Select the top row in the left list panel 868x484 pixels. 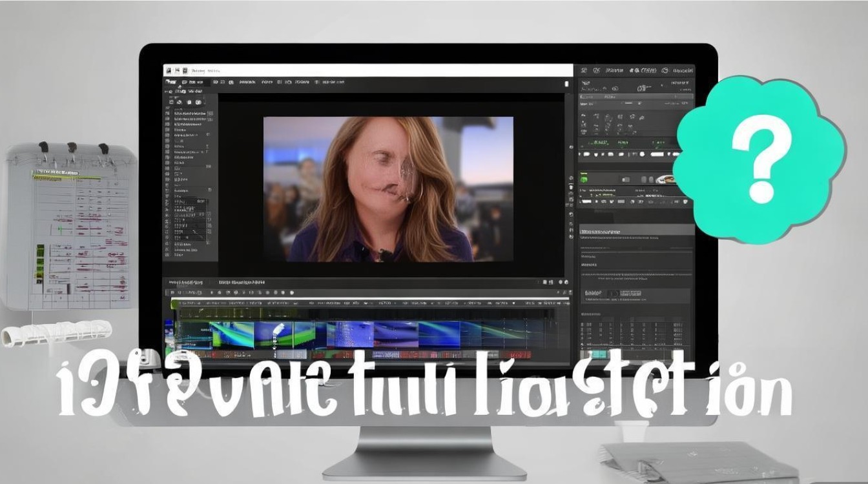click(x=189, y=112)
